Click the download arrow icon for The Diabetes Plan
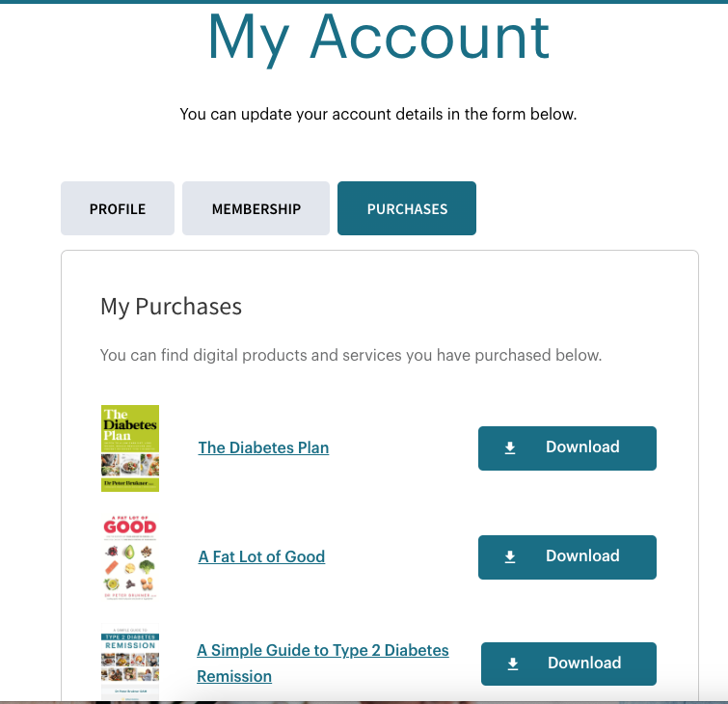 (x=510, y=447)
